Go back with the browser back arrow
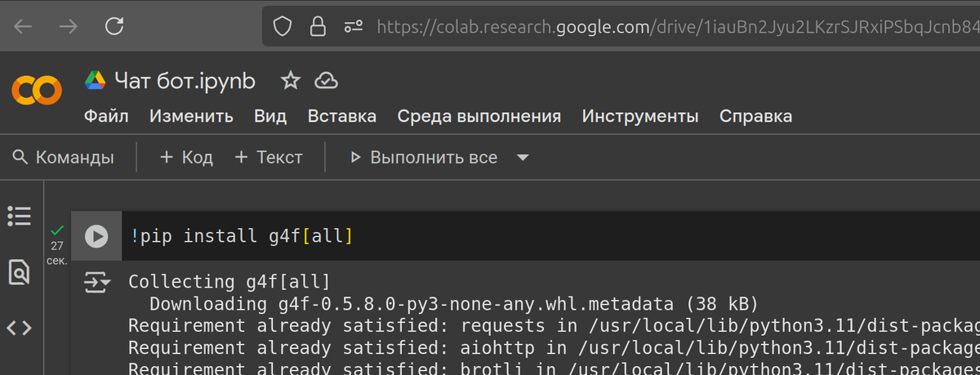Viewport: 980px width, 375px height. click(23, 27)
